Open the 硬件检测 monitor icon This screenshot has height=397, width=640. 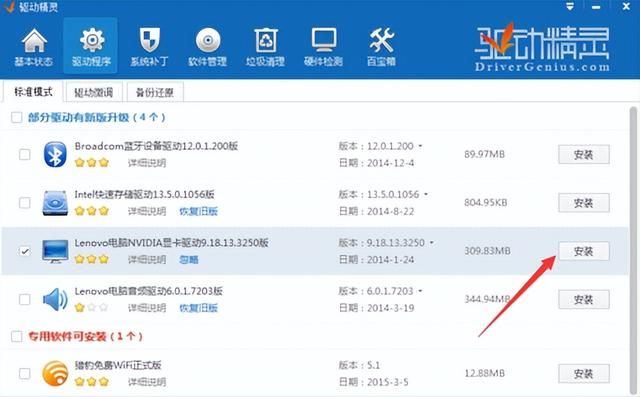(x=324, y=40)
